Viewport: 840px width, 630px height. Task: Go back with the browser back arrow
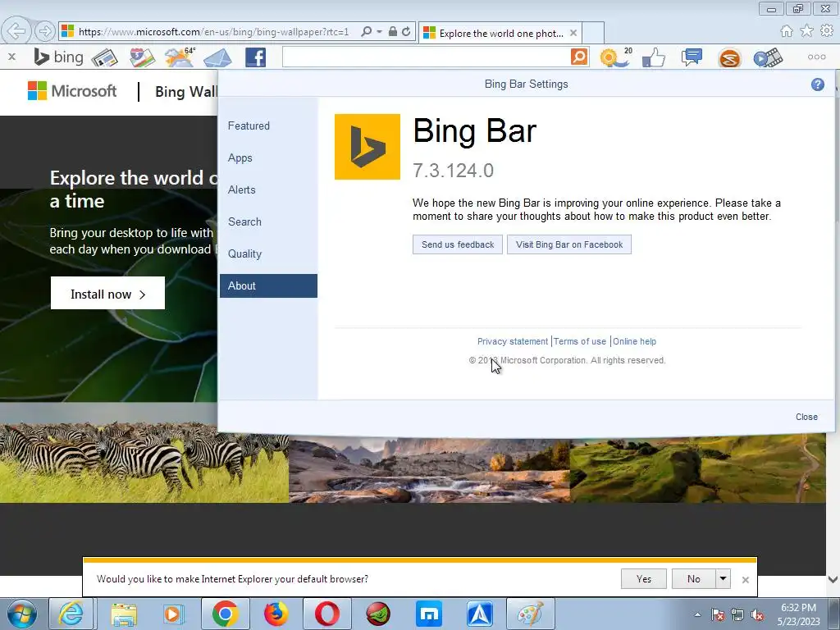click(16, 31)
